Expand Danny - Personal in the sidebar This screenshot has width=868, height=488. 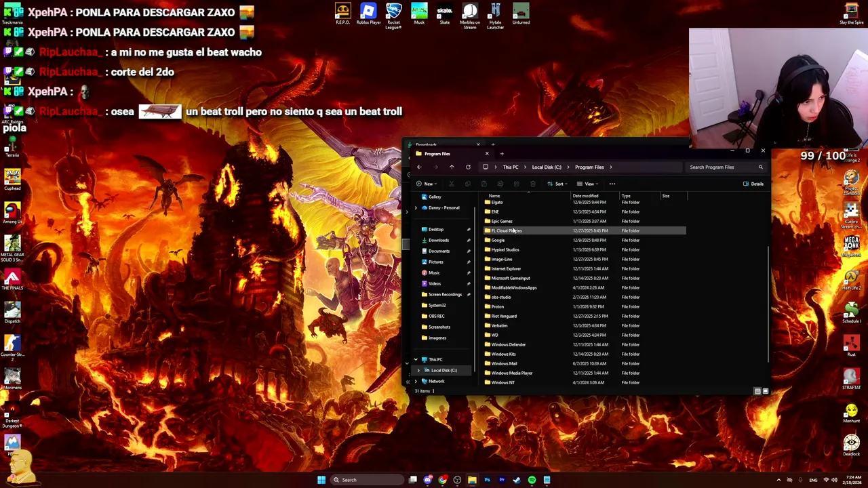click(416, 208)
